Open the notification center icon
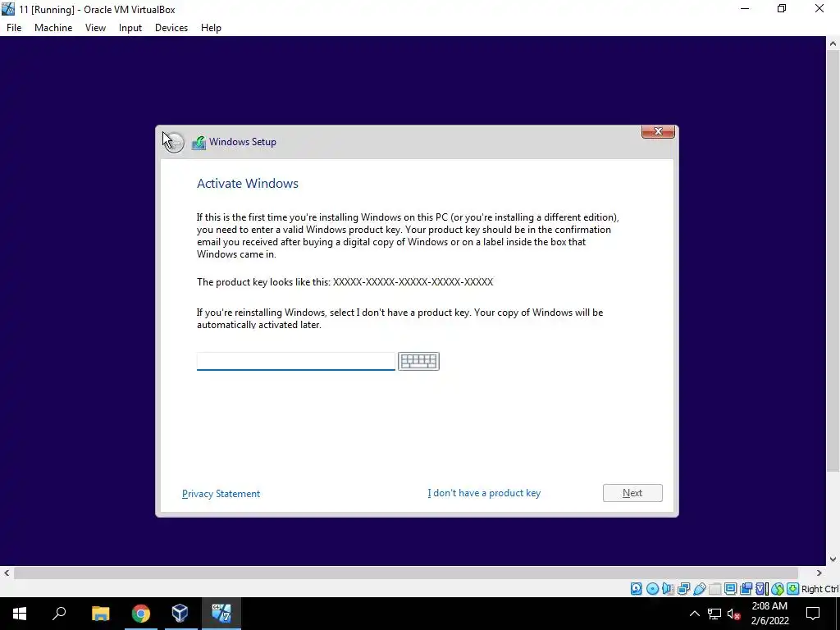This screenshot has height=630, width=840. 813,614
